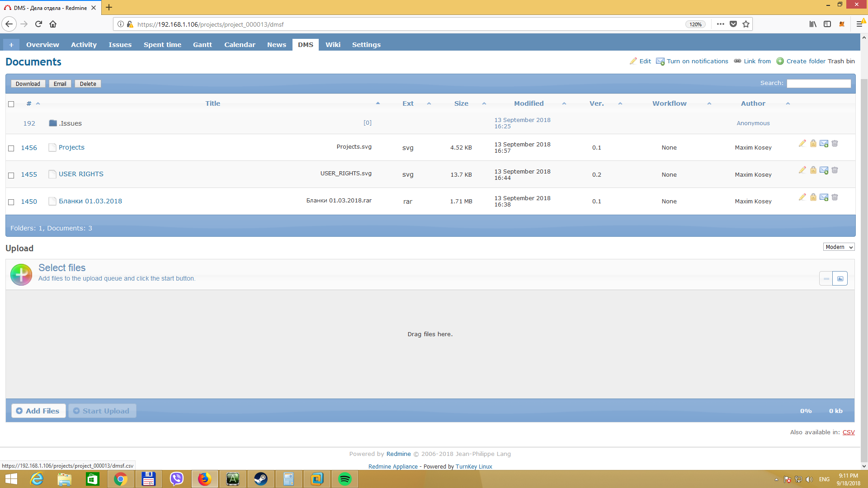Click the green plus Select files icon
This screenshot has height=488, width=868.
point(21,274)
